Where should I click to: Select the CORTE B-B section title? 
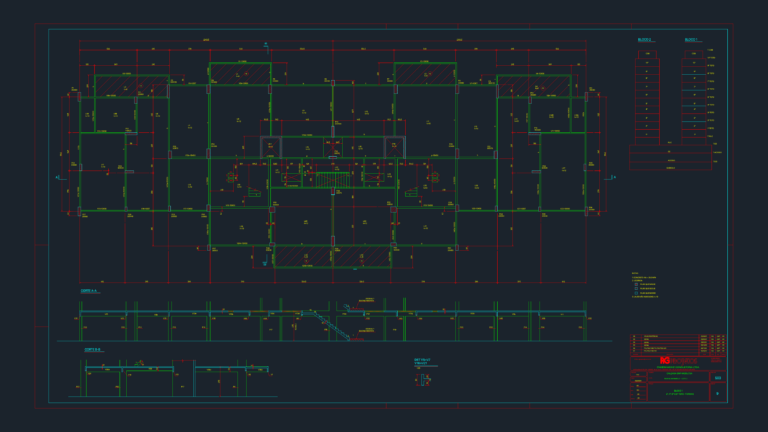pyautogui.click(x=93, y=350)
